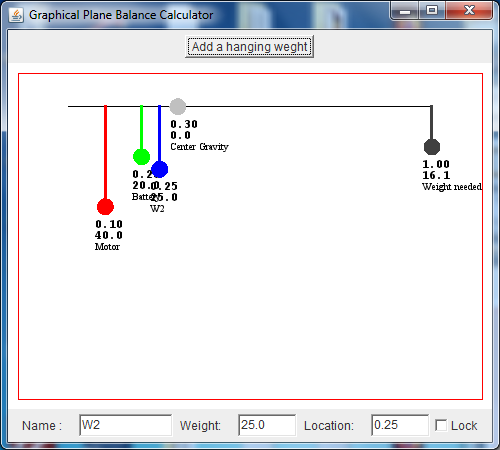Click the Motor label text
The width and height of the screenshot is (500, 450).
(107, 247)
